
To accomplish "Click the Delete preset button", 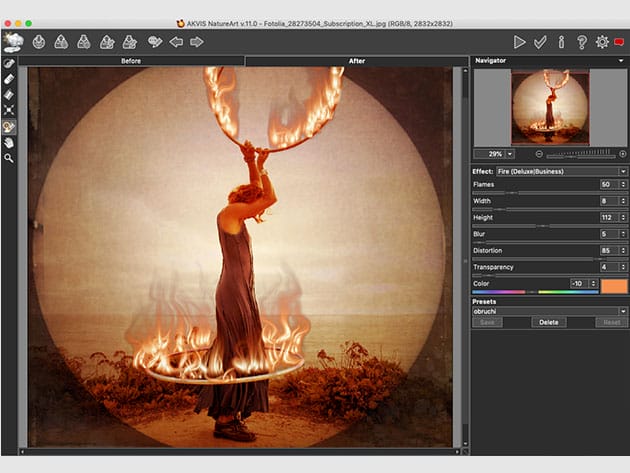I will 549,323.
